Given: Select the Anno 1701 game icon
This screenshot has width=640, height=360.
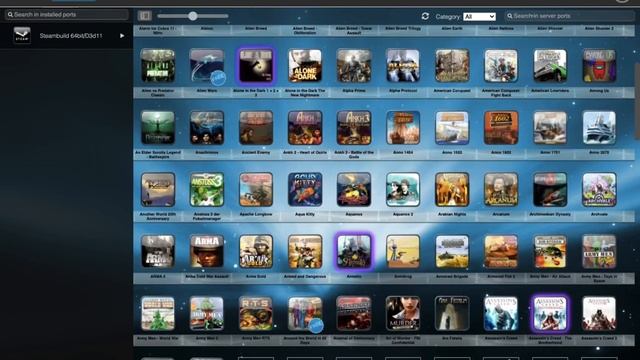Looking at the screenshot, I should pyautogui.click(x=550, y=128).
